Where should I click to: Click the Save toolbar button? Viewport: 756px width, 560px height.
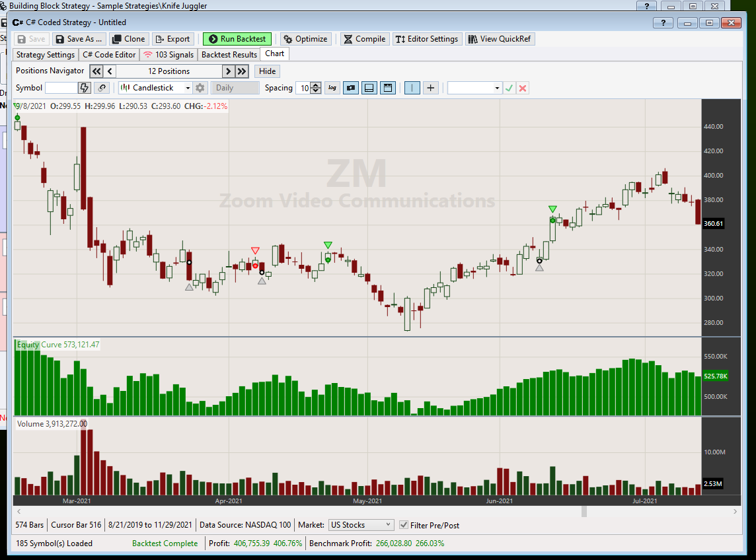pyautogui.click(x=31, y=39)
